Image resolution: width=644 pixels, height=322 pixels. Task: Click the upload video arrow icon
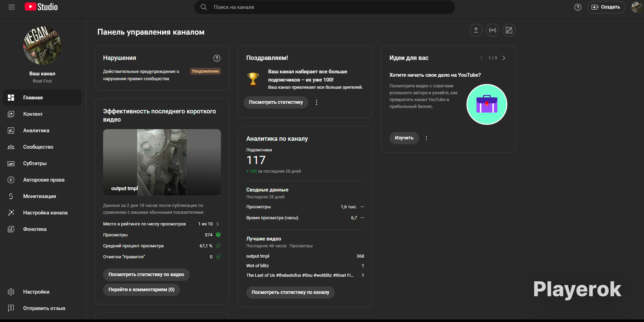[476, 30]
